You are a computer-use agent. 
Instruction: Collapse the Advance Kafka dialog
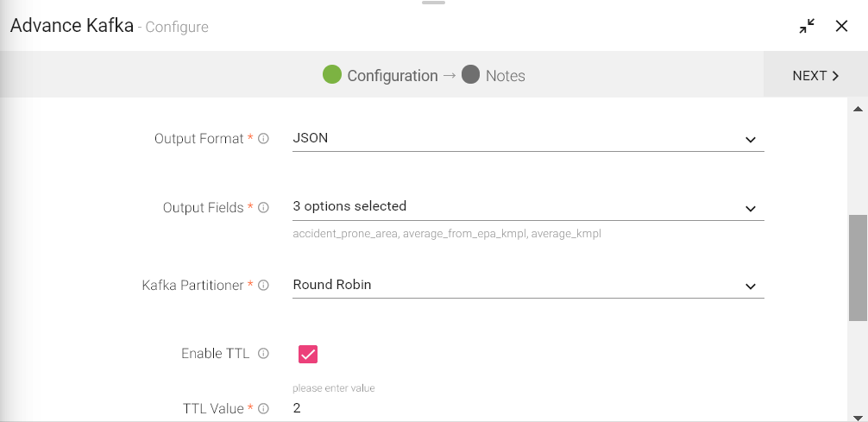tap(807, 26)
